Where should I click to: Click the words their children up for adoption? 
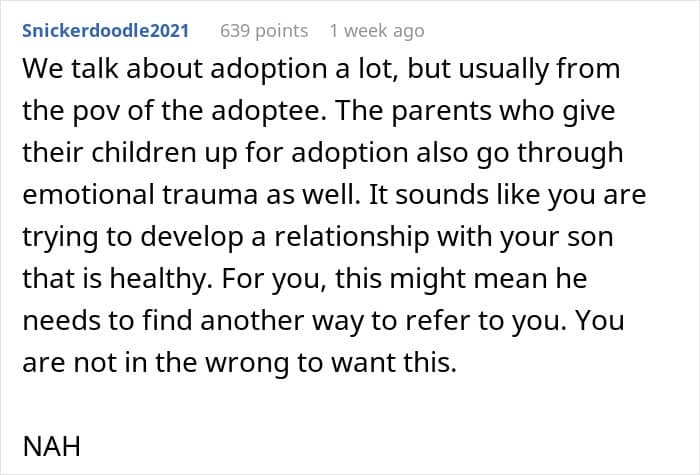point(216,153)
